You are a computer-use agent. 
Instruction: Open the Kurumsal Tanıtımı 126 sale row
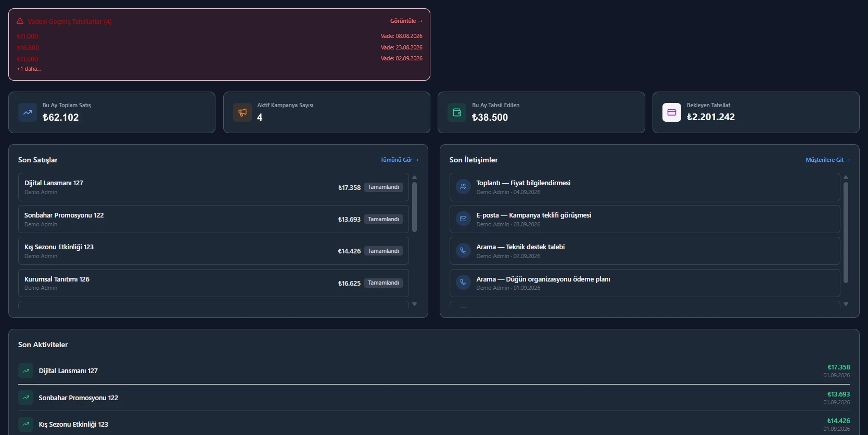213,283
